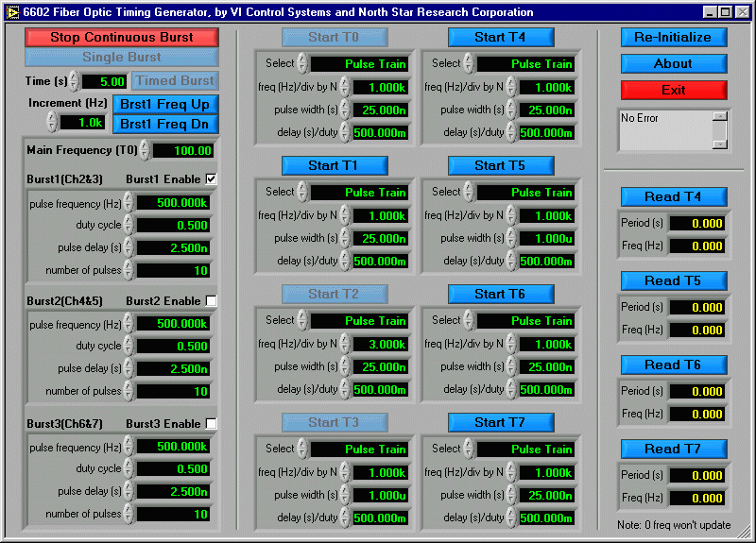The height and width of the screenshot is (543, 756).
Task: Click the Time (s) stepper arrows
Action: pyautogui.click(x=74, y=81)
